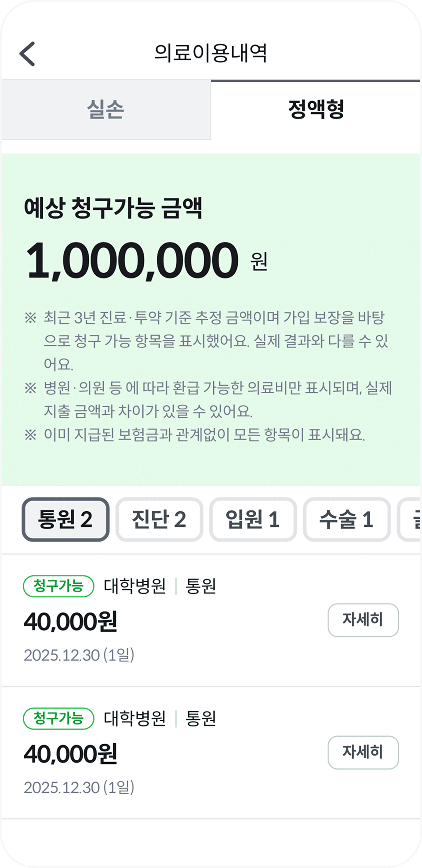Filter by the 진단 2 chip
The image size is (422, 868).
159,519
